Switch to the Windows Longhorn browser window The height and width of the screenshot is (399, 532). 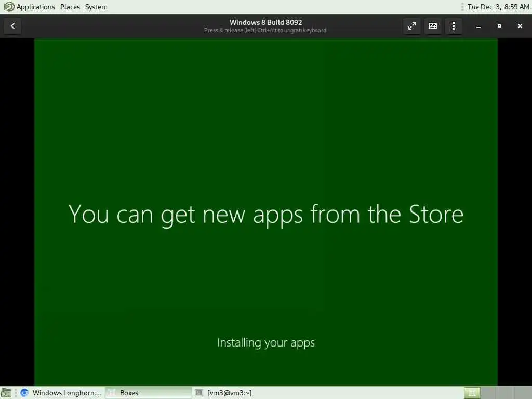tap(61, 393)
